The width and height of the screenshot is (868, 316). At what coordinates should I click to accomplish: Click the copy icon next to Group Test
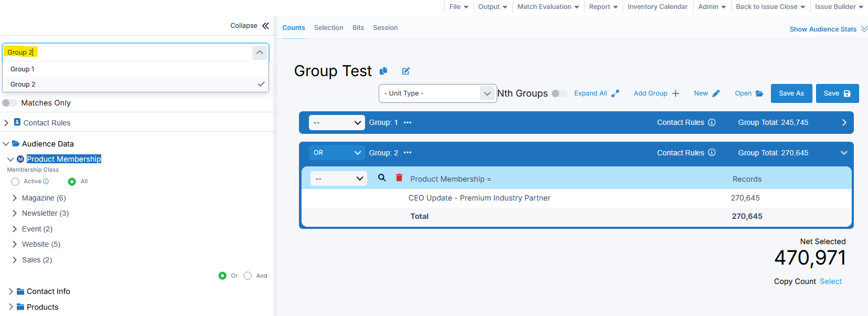coord(383,71)
